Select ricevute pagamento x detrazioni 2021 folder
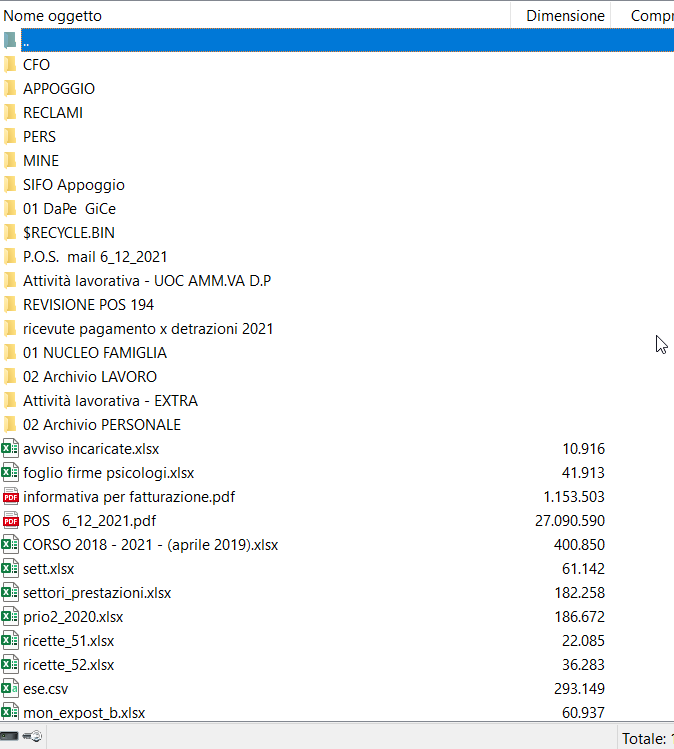This screenshot has height=749, width=674. 148,329
